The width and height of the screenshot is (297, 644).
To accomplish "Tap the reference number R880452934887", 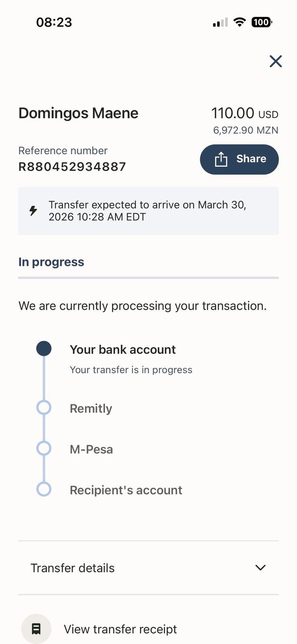I will 72,167.
